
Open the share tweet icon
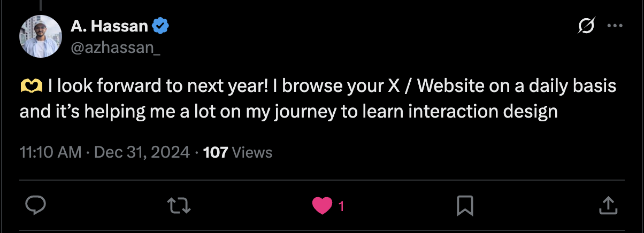(608, 205)
